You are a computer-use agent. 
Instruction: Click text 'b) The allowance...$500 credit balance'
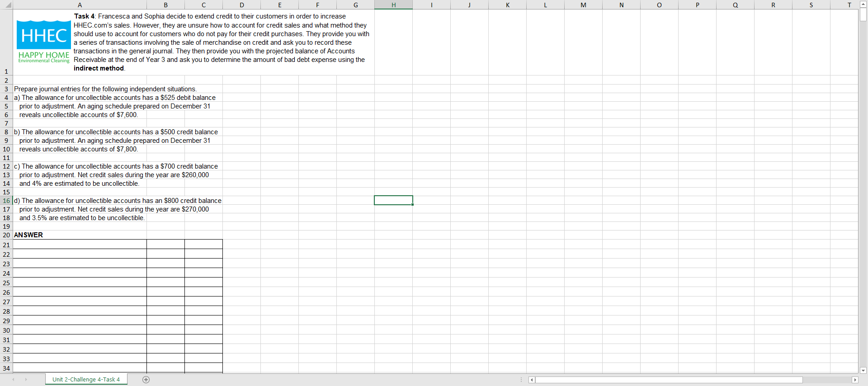(x=116, y=132)
